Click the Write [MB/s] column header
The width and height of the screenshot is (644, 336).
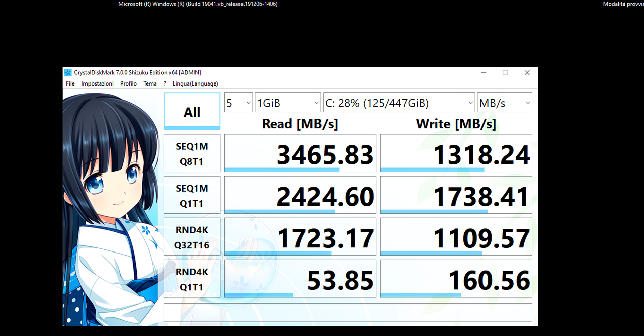456,124
